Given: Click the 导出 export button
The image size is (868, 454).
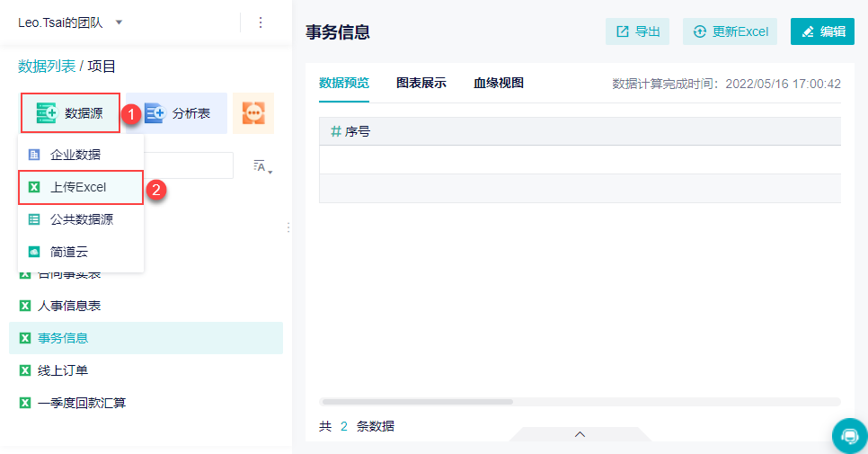Looking at the screenshot, I should [637, 31].
